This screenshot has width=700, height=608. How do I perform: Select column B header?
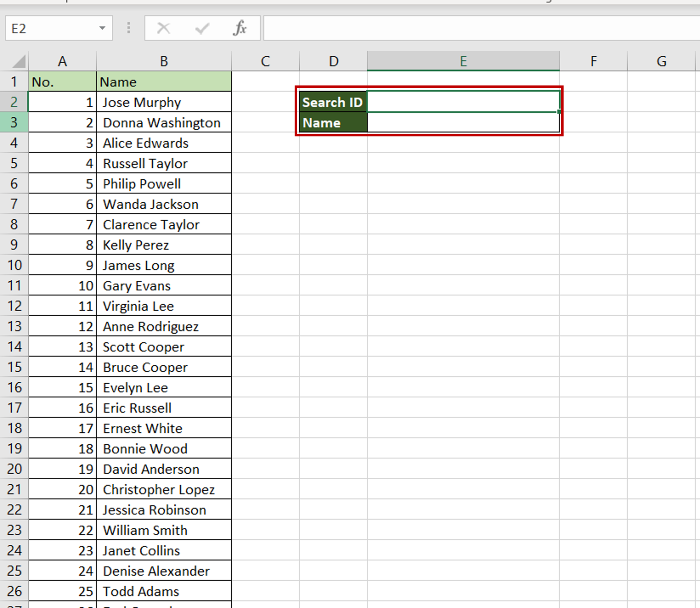[163, 61]
